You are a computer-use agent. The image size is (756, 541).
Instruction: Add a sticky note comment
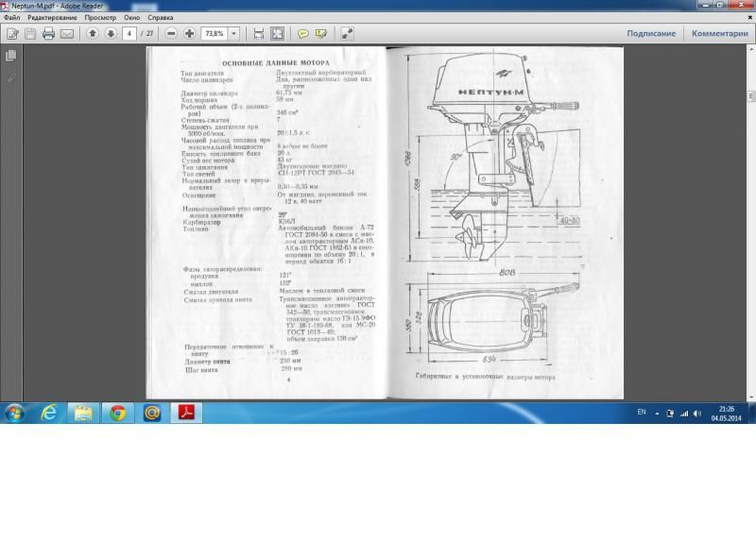303,33
